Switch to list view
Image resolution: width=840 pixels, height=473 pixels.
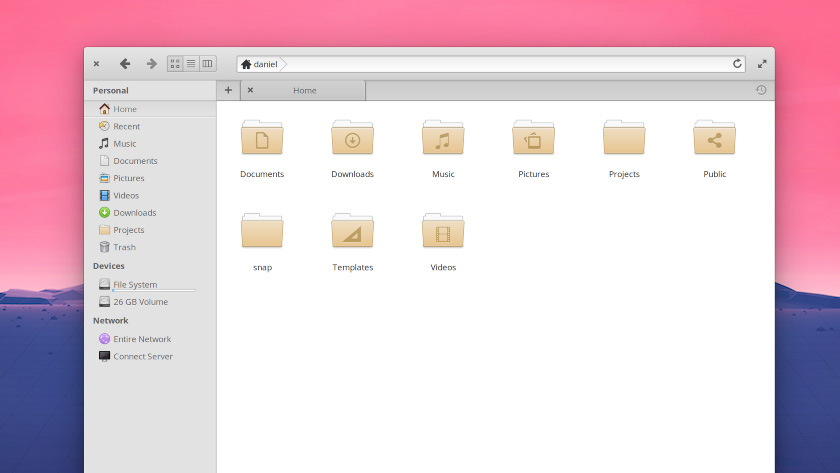pos(191,64)
